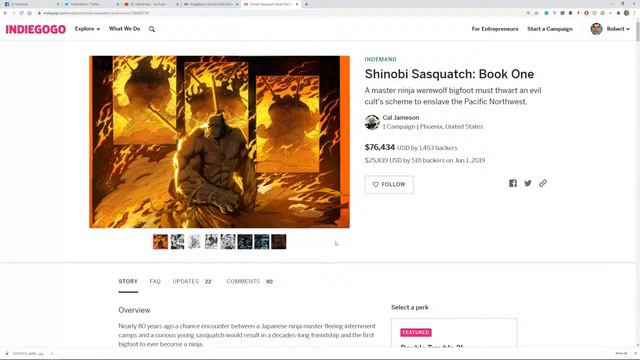
Task: Click the main campaign artwork image
Action: coord(220,142)
